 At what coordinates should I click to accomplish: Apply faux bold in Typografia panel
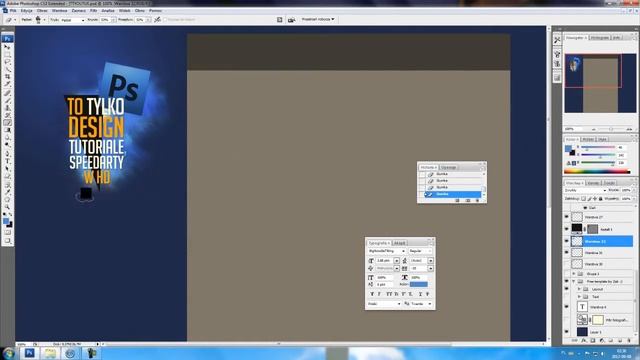[x=372, y=294]
